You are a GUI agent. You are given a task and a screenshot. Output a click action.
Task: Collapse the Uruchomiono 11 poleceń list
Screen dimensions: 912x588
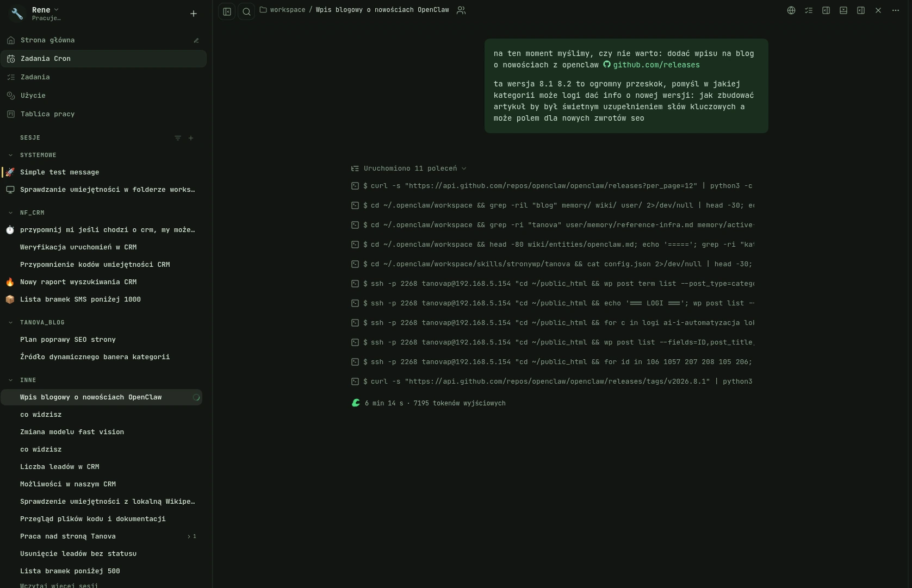coord(464,168)
